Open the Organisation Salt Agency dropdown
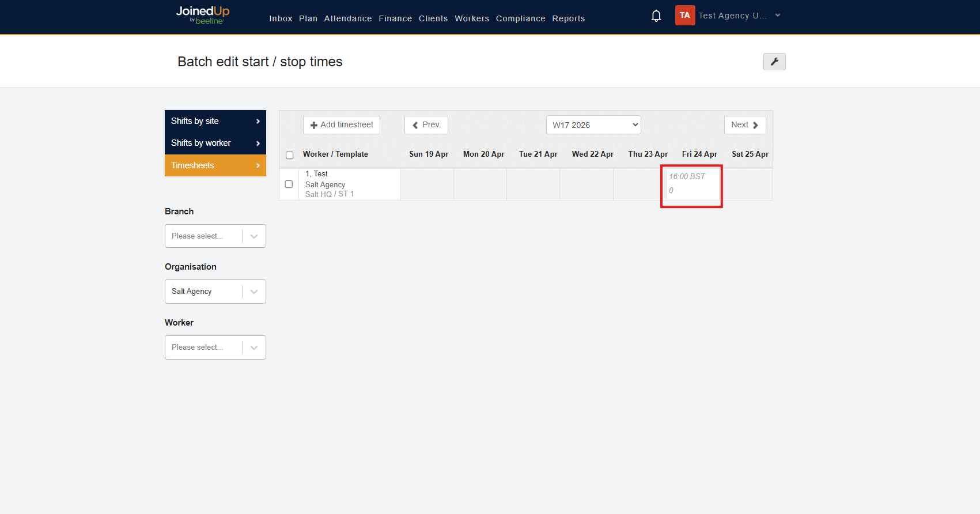The width and height of the screenshot is (980, 514). click(x=215, y=292)
